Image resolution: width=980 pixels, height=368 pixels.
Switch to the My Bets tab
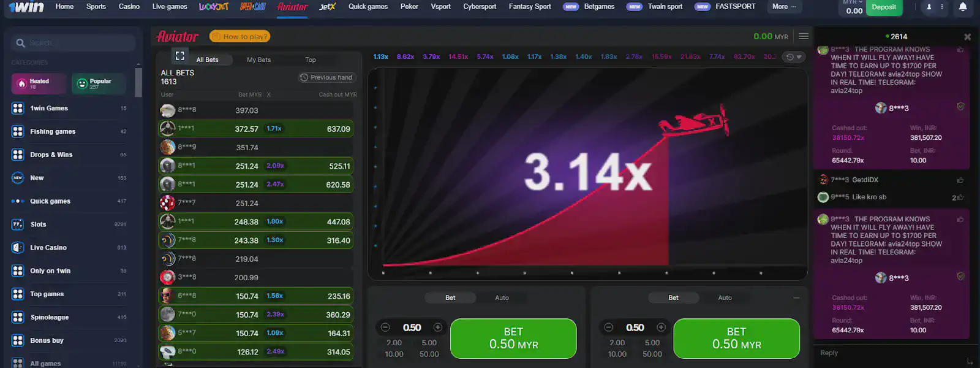click(258, 59)
